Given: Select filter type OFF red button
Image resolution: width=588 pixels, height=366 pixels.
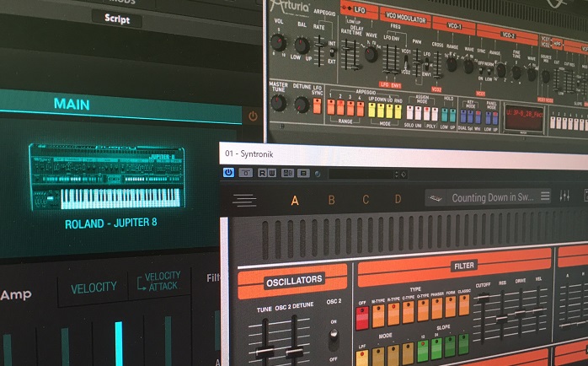Looking at the screenshot, I should coord(362,318).
